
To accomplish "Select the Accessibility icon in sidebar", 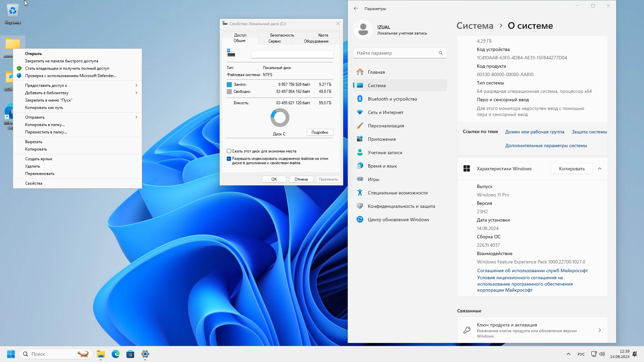I will [360, 192].
